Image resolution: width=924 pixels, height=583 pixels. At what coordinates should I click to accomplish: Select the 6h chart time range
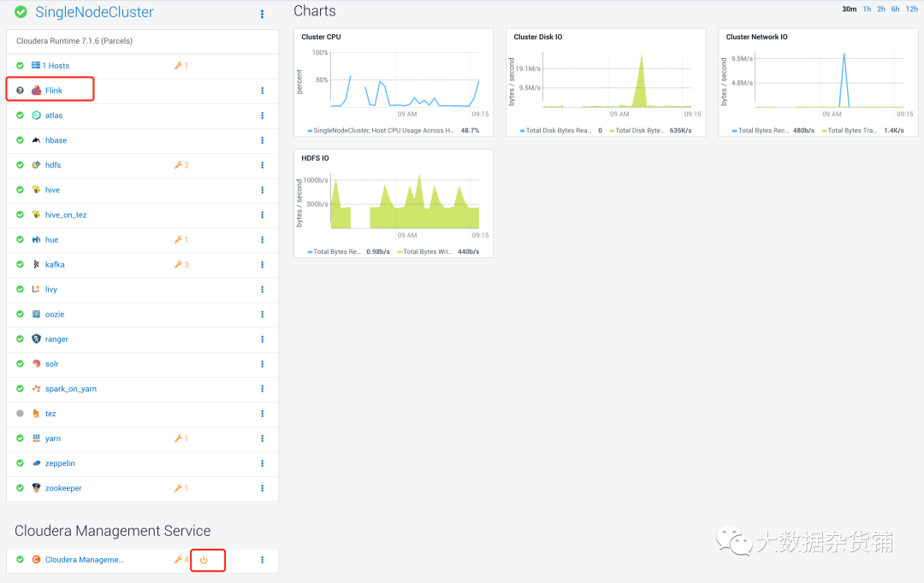point(895,9)
